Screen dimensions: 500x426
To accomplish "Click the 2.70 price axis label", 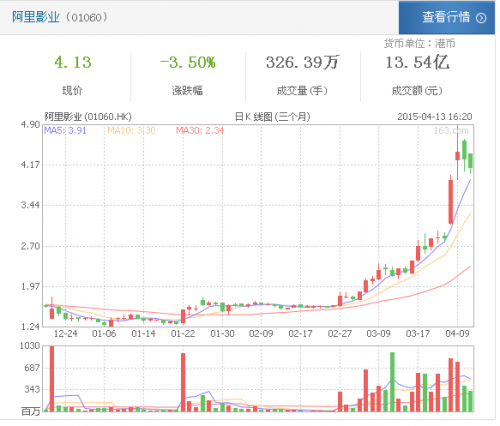I will tap(31, 246).
